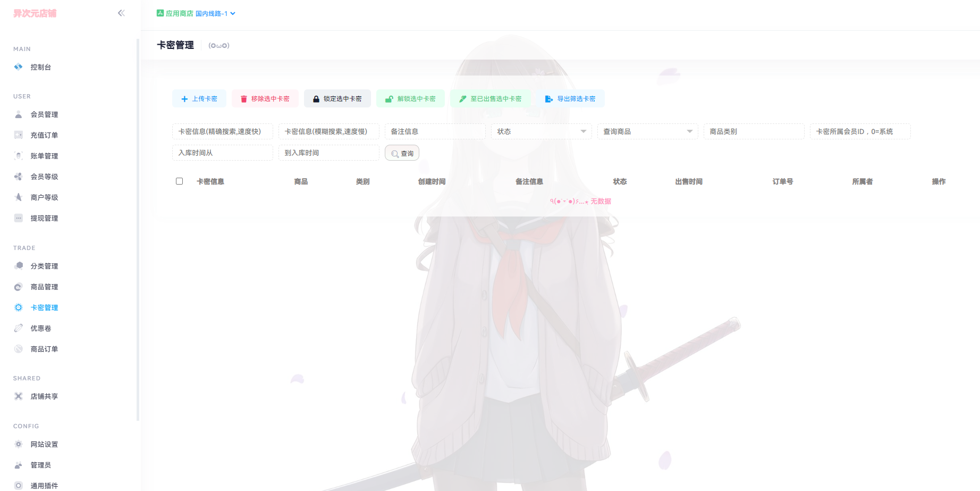Image resolution: width=980 pixels, height=491 pixels.
Task: Click the 创建时间 column header
Action: click(432, 181)
